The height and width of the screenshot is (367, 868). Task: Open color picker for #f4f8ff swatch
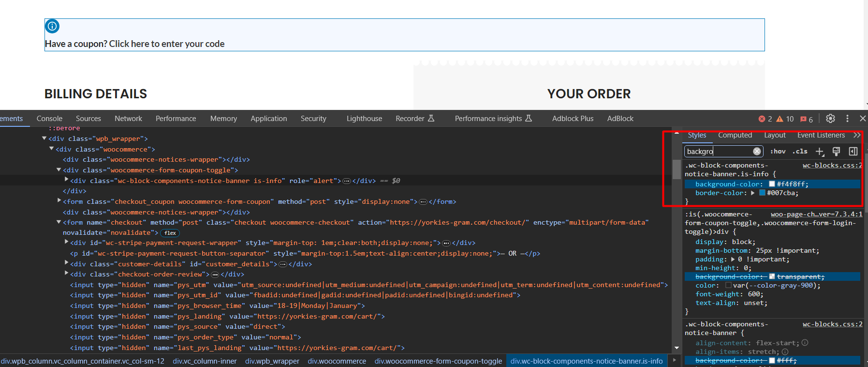pos(772,184)
